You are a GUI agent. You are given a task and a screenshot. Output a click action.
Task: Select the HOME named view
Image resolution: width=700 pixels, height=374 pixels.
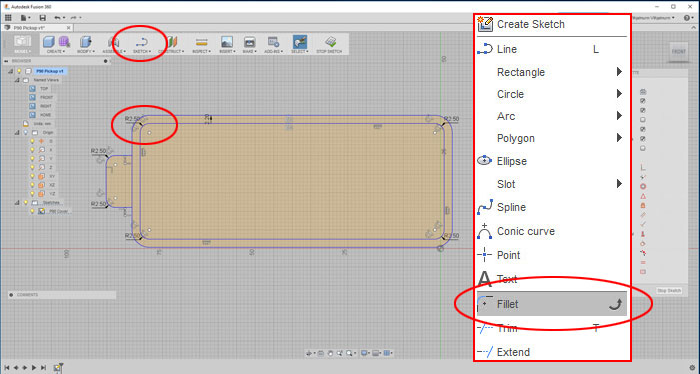click(x=46, y=115)
